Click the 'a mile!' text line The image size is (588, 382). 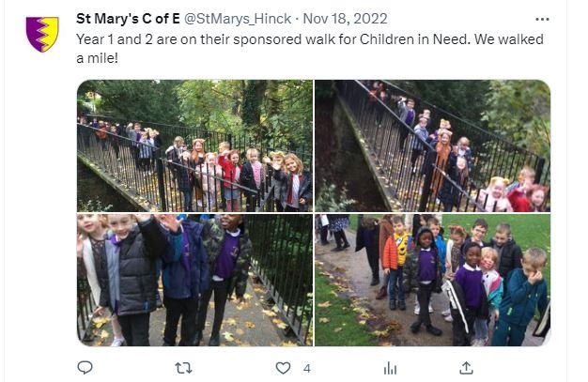(x=97, y=58)
